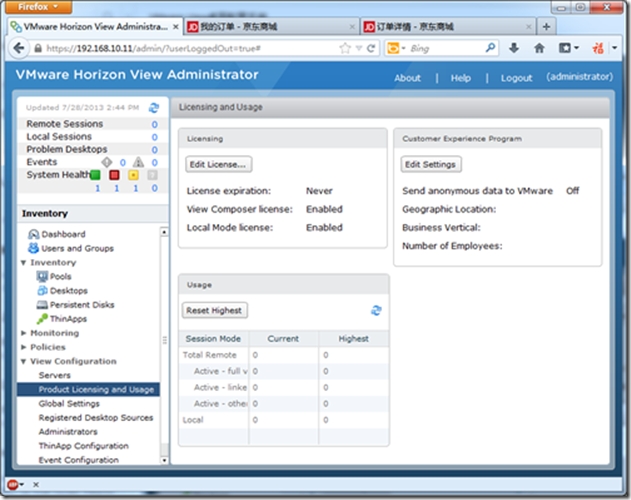Click in the Bing search field
Image resolution: width=631 pixels, height=500 pixels.
tap(445, 48)
